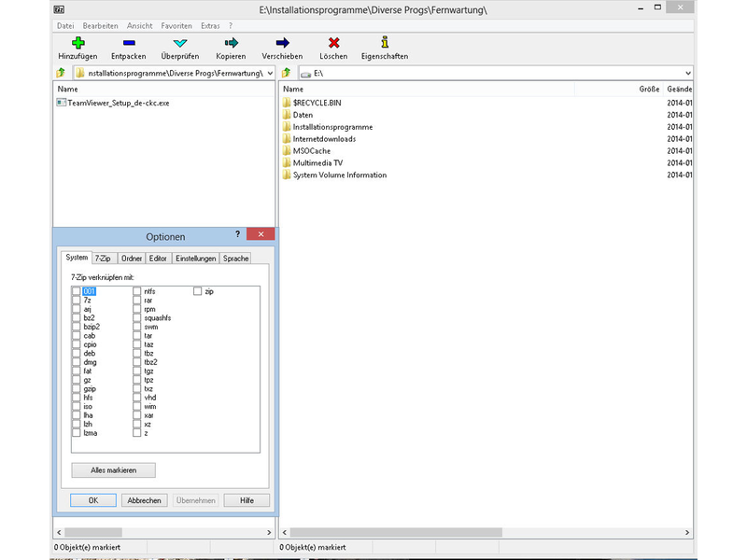Click the Abbrechen button
747x560 pixels.
(145, 500)
